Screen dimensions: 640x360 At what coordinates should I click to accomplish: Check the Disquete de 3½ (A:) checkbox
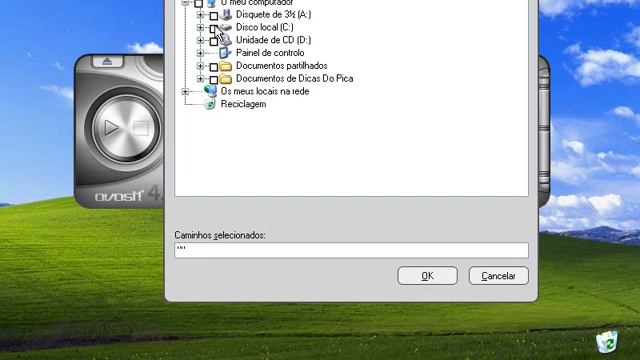point(213,16)
